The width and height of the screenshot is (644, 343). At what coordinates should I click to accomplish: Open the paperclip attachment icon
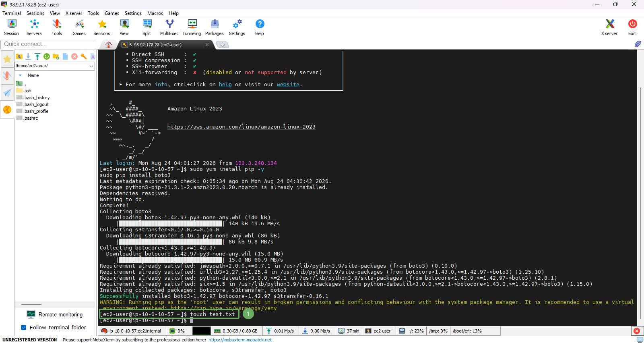pos(638,44)
